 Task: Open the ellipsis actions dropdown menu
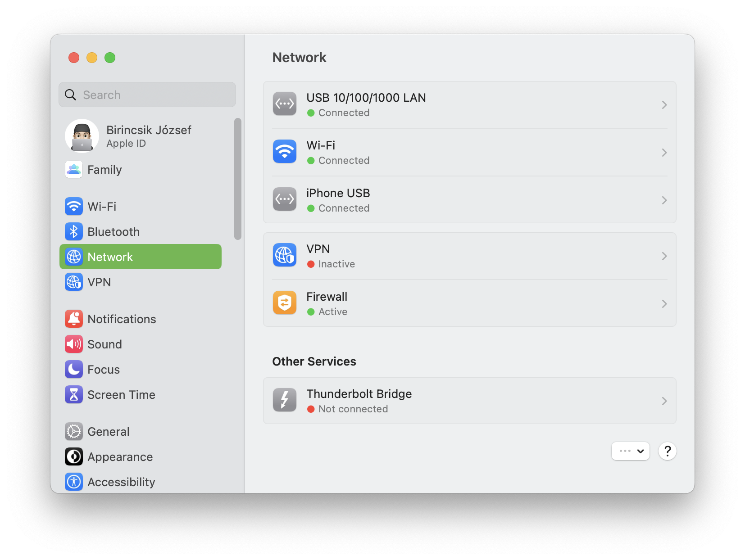631,451
